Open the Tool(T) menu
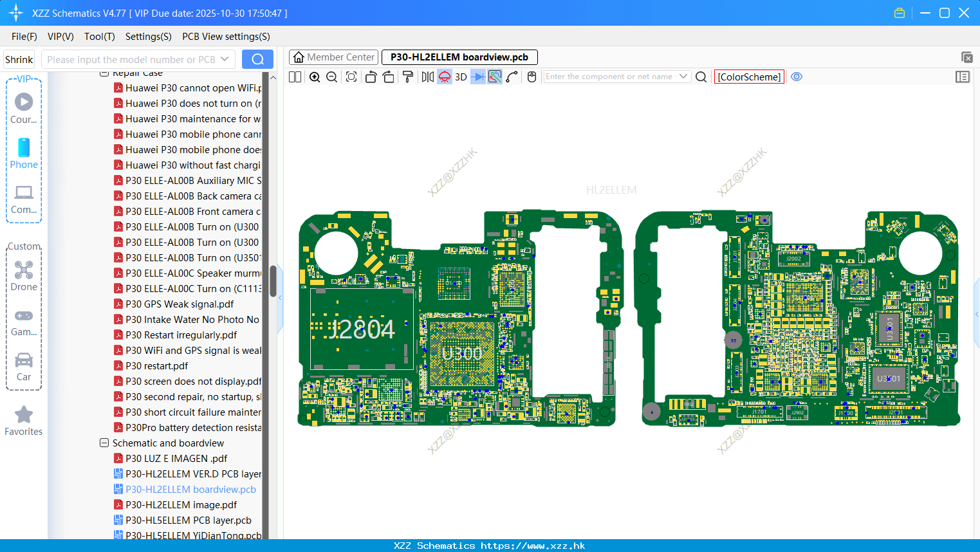 tap(100, 37)
